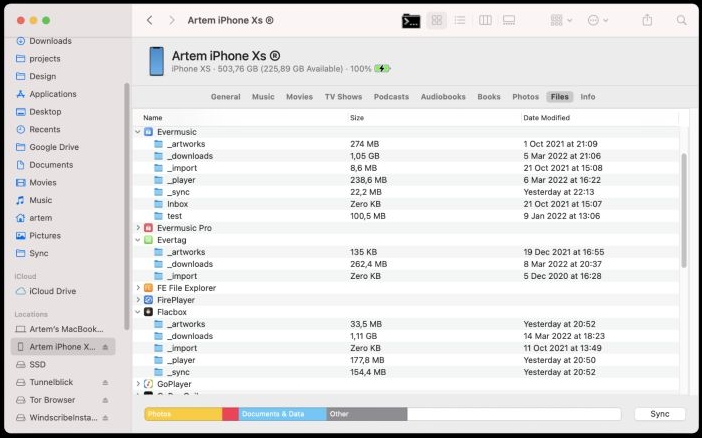The width and height of the screenshot is (702, 438).
Task: Click the Share icon in the toolbar
Action: (x=647, y=20)
